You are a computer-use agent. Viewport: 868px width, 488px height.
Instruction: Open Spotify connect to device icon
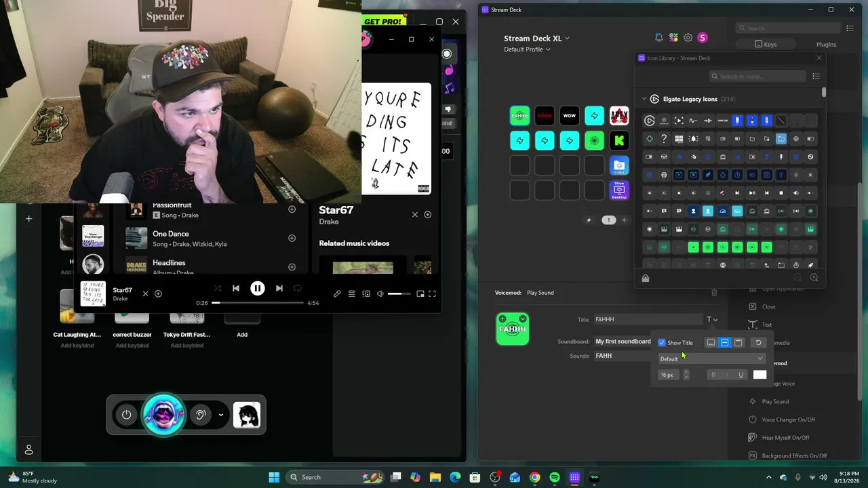coord(366,293)
